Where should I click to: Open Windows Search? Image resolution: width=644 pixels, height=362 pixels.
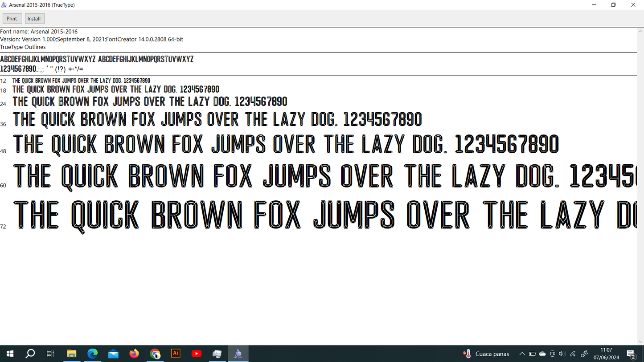coord(30,354)
